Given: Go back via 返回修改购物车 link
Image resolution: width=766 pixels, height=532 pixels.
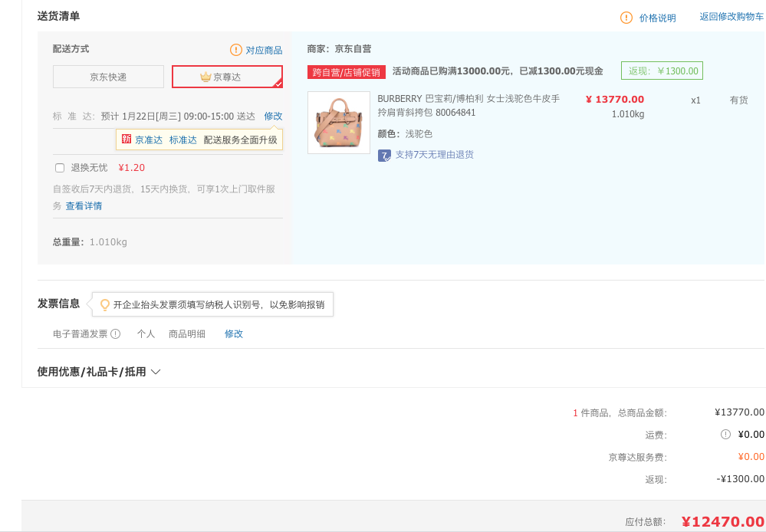Looking at the screenshot, I should pos(731,17).
